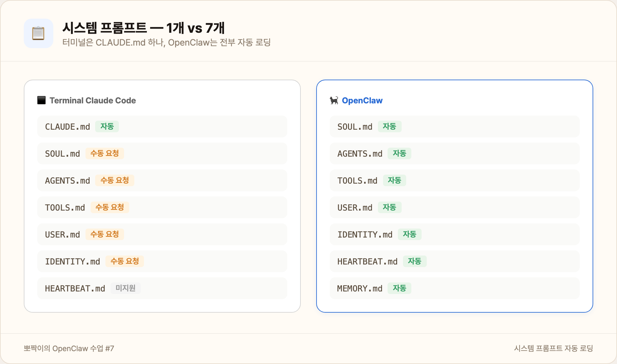Viewport: 617px width, 364px height.
Task: Click the OpenClaw cat icon
Action: click(334, 100)
